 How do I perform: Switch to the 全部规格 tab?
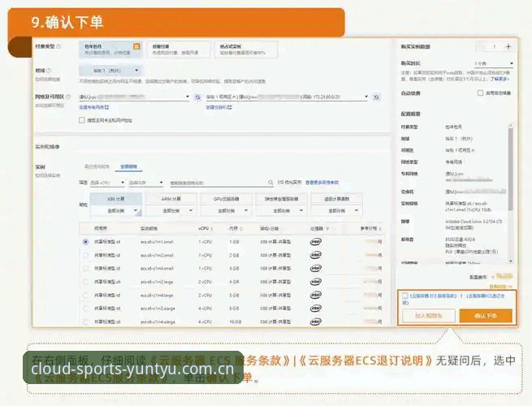[128, 166]
